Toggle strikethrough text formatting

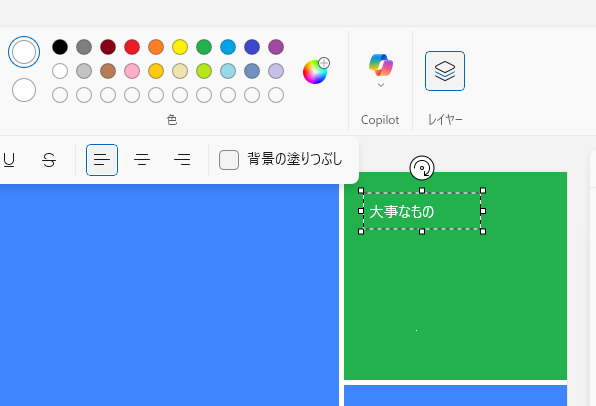[49, 160]
